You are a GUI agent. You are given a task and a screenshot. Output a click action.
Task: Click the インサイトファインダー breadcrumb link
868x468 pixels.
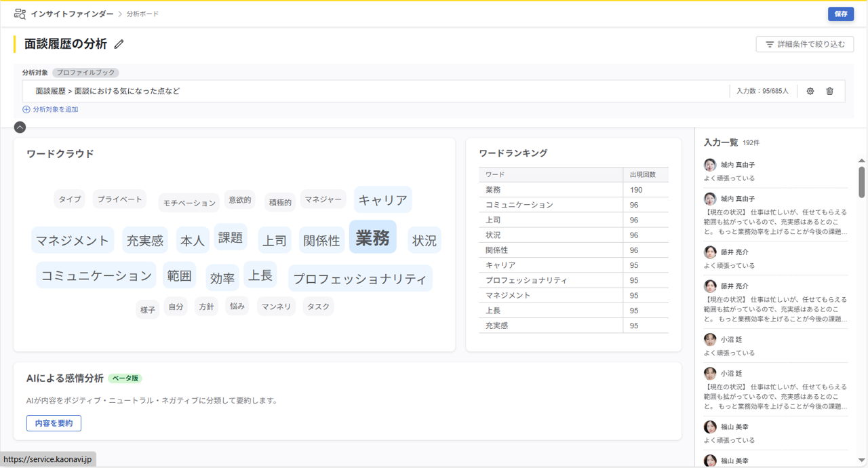[72, 14]
